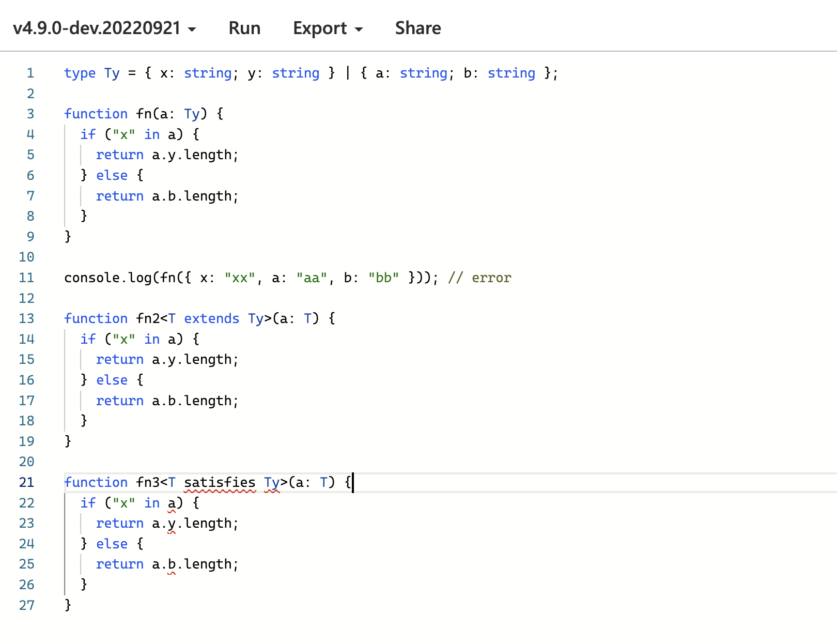Click the // error comment on line 11
The width and height of the screenshot is (837, 644).
click(481, 278)
